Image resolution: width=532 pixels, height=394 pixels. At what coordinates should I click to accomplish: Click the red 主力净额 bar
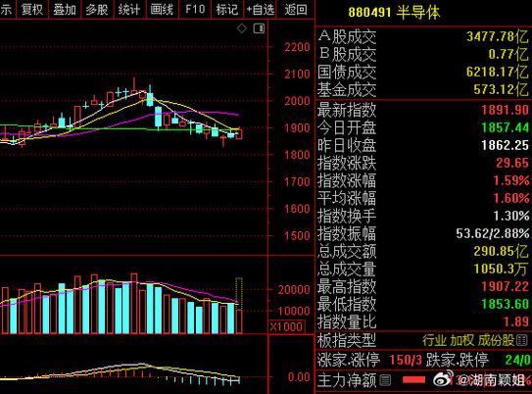(413, 379)
